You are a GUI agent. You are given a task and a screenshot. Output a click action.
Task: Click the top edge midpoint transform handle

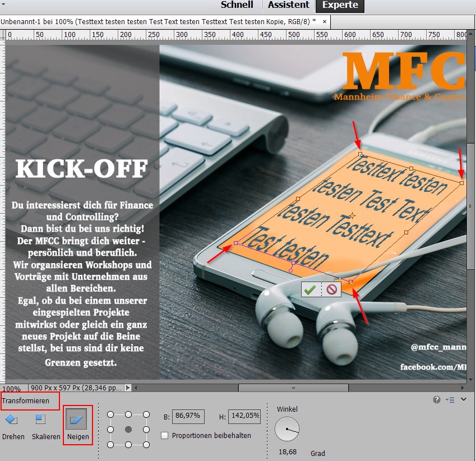click(411, 168)
